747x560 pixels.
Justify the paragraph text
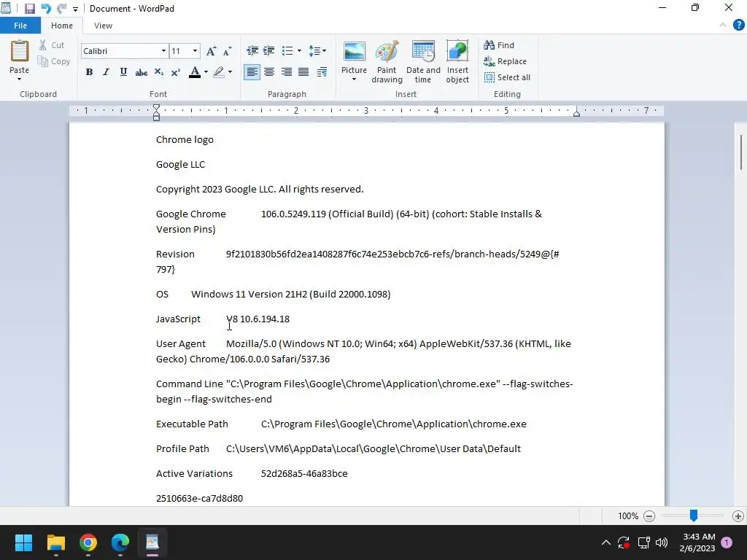[x=303, y=72]
